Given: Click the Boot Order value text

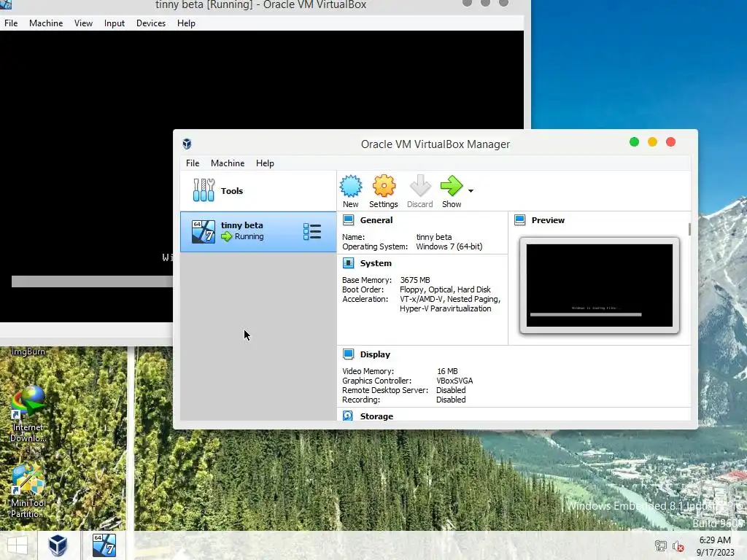Looking at the screenshot, I should 445,289.
